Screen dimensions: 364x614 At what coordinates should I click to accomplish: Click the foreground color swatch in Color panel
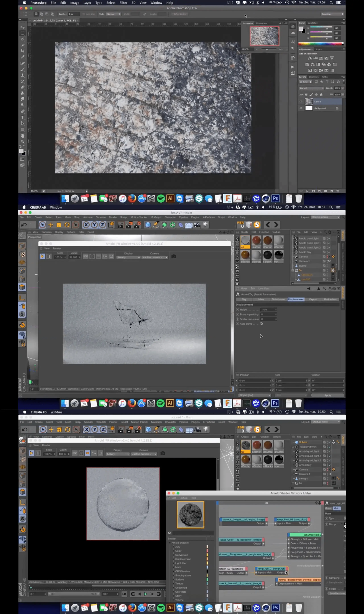(301, 29)
